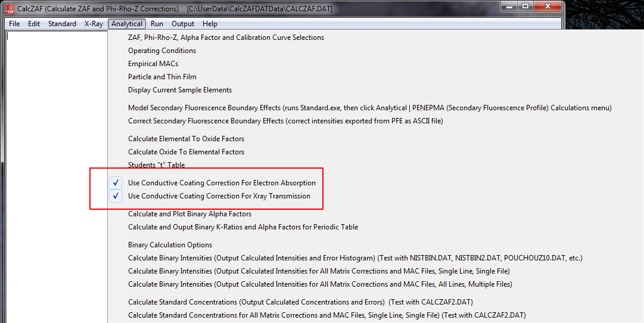The height and width of the screenshot is (323, 644).
Task: Click inside the left text output area
Action: pos(54,179)
